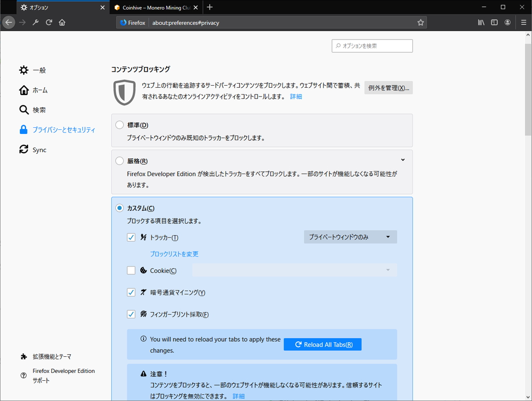Open the ホーム section in the sidebar
The image size is (532, 401).
tap(41, 90)
